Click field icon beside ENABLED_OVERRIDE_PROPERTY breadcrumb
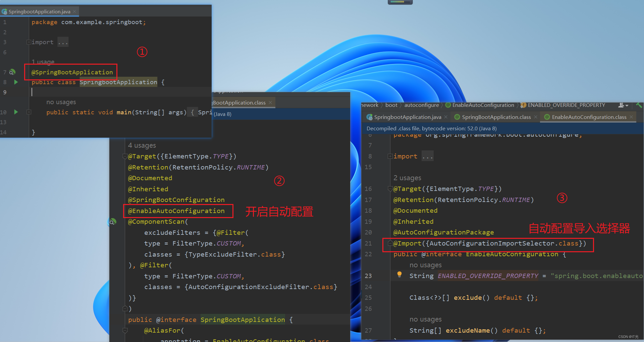Viewport: 644px width, 342px height. tap(523, 105)
